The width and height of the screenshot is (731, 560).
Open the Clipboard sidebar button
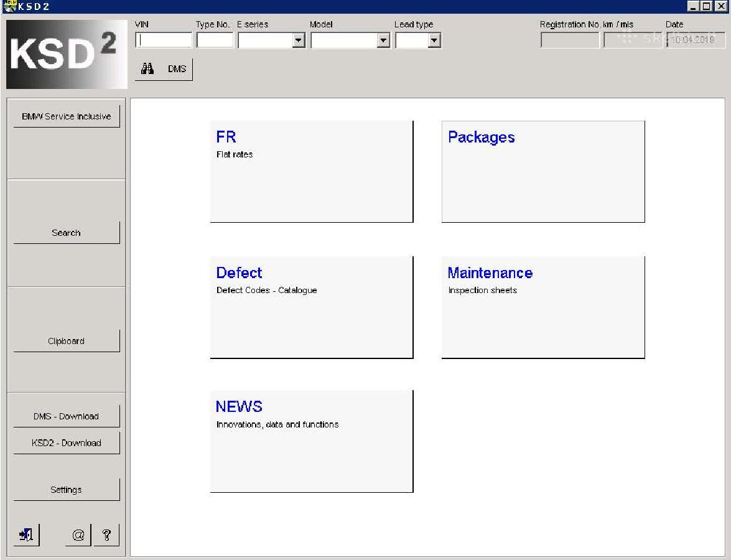tap(67, 341)
